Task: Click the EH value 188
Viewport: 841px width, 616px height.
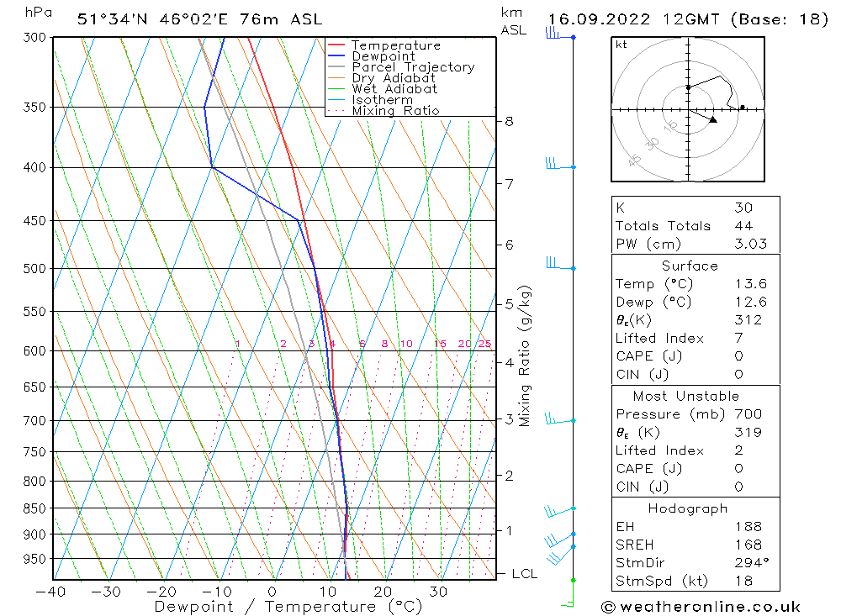Action: point(748,526)
